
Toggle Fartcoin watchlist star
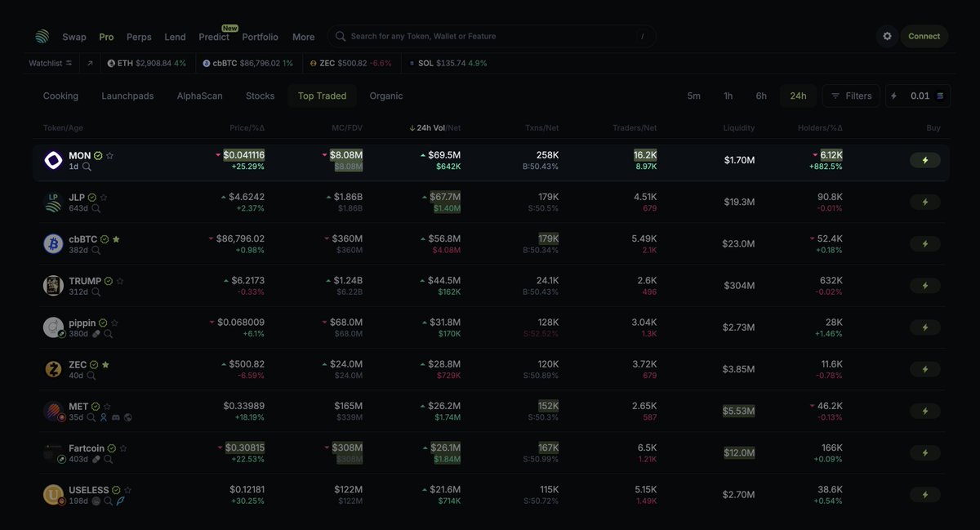(x=123, y=448)
